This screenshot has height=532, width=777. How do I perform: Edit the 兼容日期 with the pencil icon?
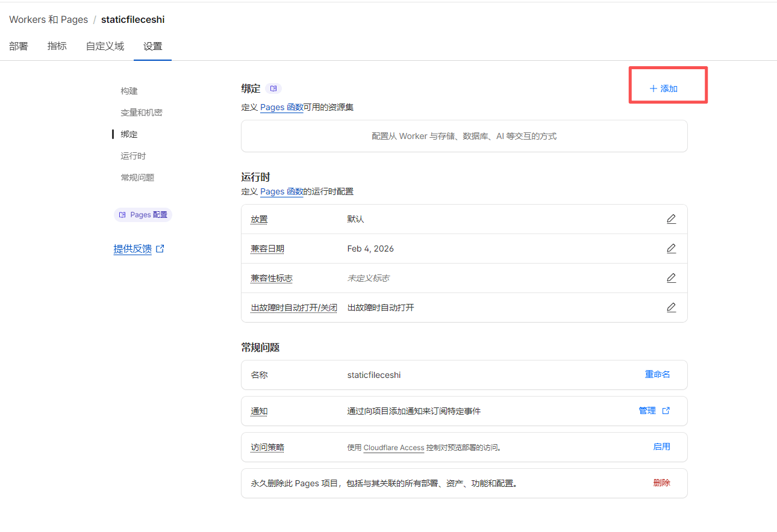(x=671, y=248)
